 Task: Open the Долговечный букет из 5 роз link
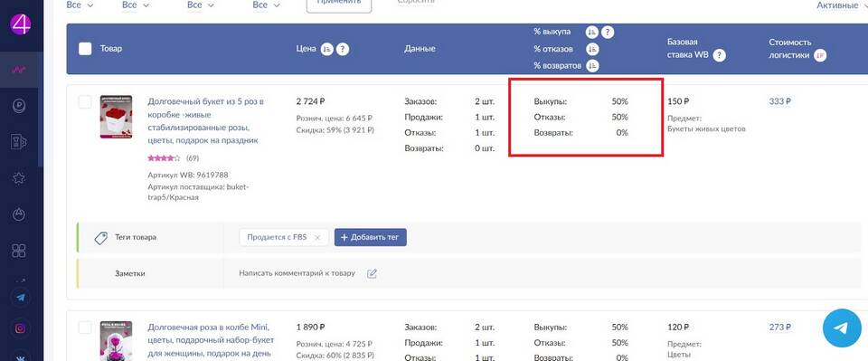205,121
